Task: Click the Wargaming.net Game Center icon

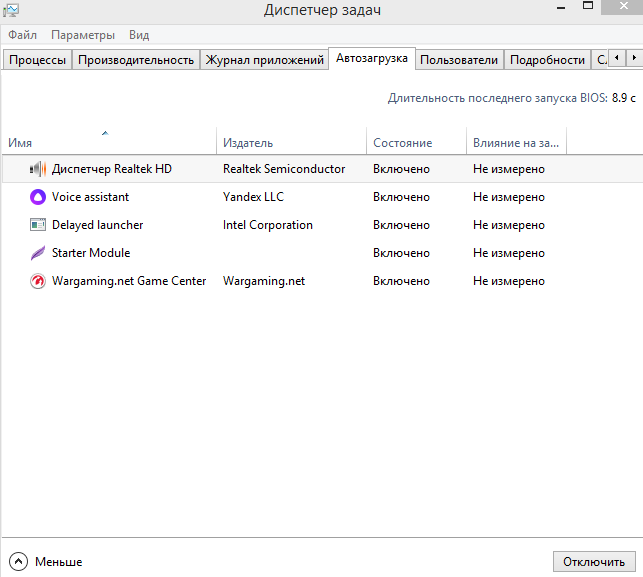Action: click(38, 281)
